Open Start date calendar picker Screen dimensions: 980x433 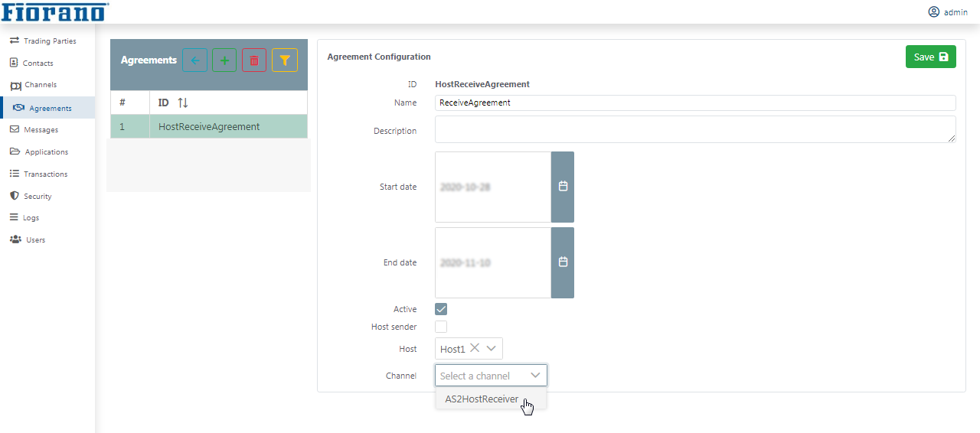point(563,187)
